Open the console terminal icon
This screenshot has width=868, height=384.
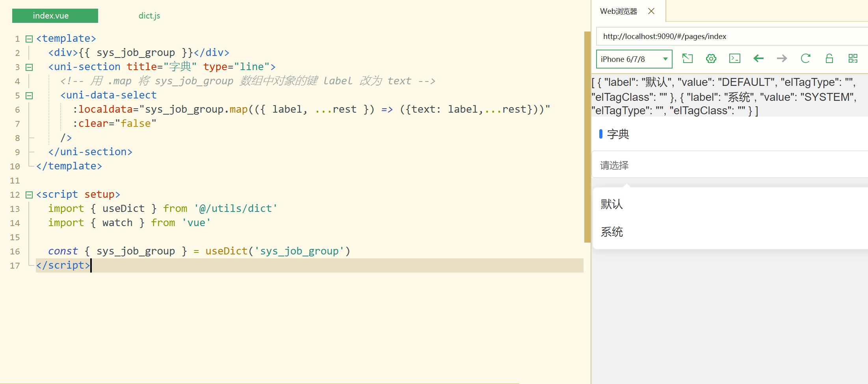click(735, 59)
